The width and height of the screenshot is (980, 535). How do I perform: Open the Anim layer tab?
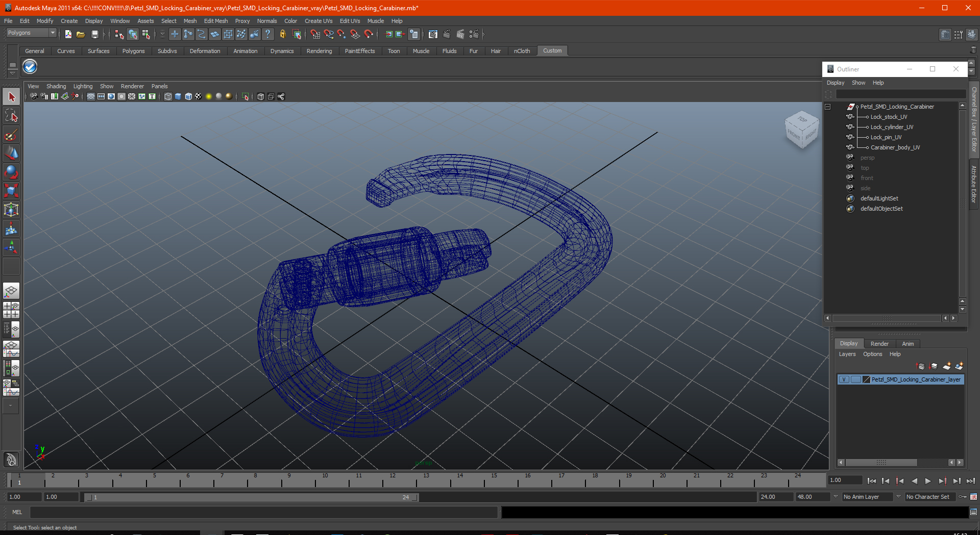[x=908, y=344]
